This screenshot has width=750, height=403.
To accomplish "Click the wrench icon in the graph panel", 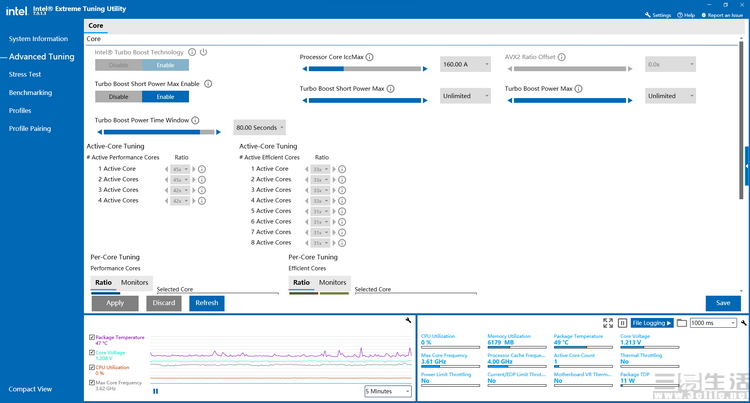I will [x=408, y=321].
